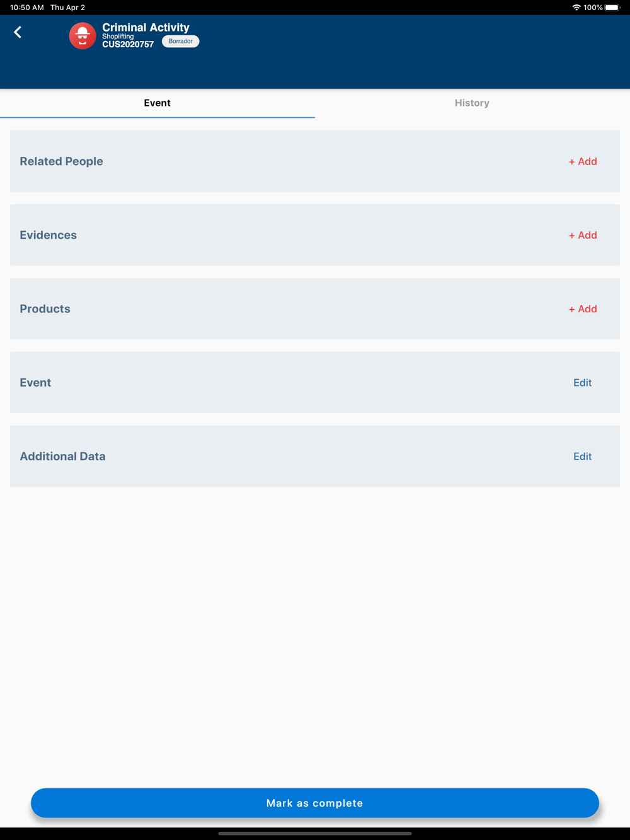Select the Event tab
Screen dimensions: 630x840
157,103
